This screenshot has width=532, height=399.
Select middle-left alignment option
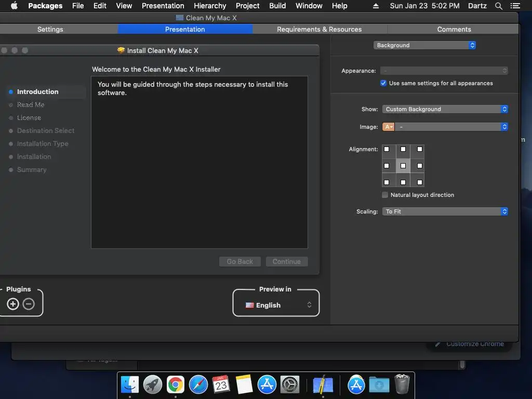point(387,166)
